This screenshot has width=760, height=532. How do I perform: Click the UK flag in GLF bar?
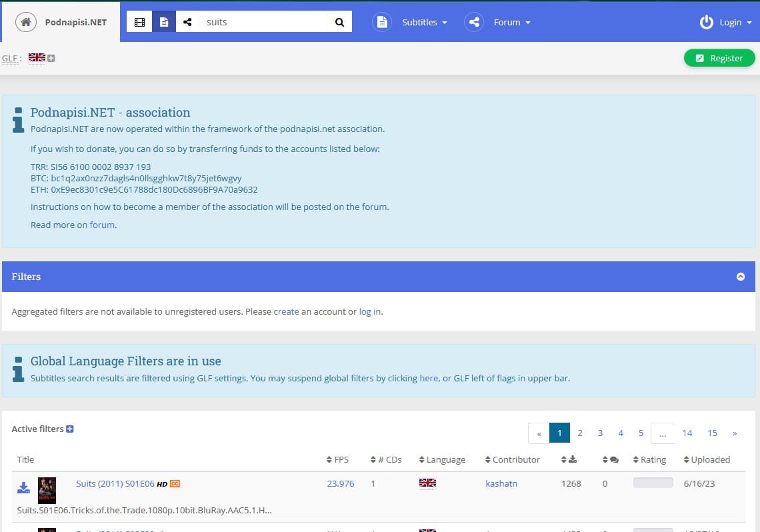[37, 57]
